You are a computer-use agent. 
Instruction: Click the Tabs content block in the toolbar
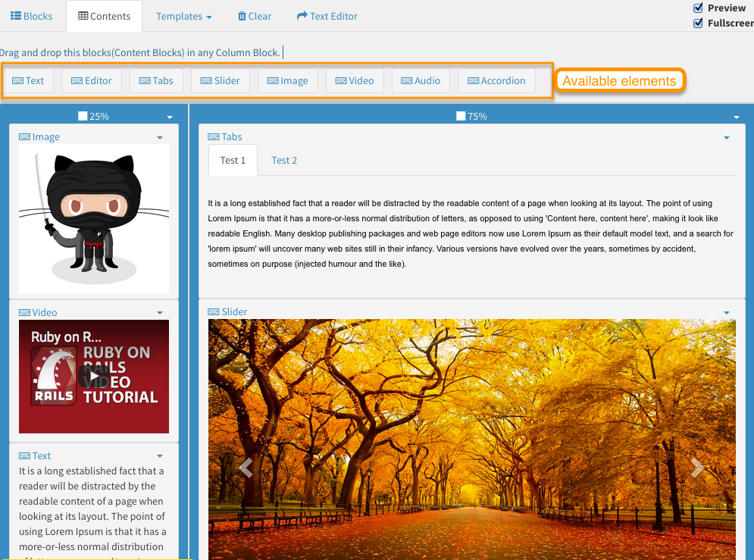click(156, 81)
